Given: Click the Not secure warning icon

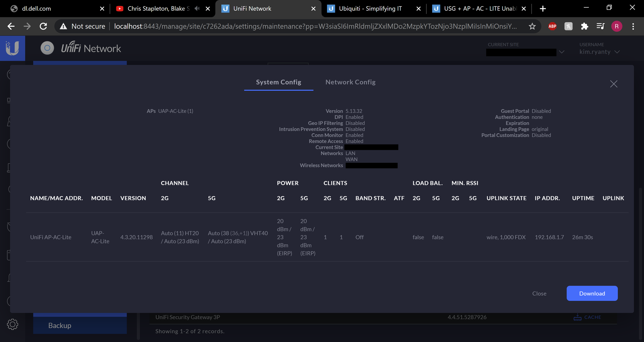Looking at the screenshot, I should click(x=63, y=26).
